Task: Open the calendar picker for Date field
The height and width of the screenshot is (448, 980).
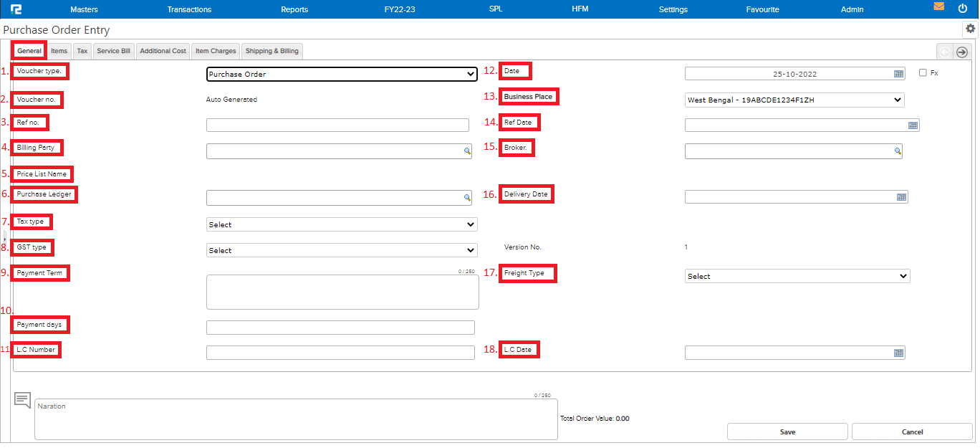Action: pos(898,74)
